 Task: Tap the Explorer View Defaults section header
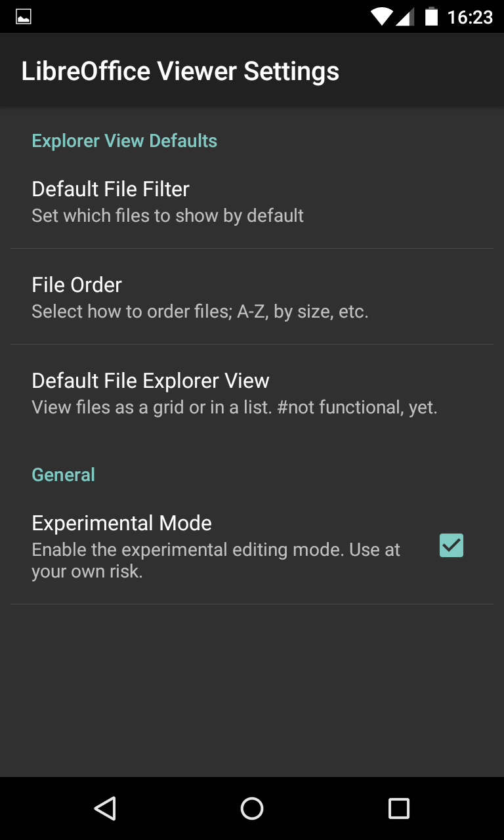tap(124, 141)
